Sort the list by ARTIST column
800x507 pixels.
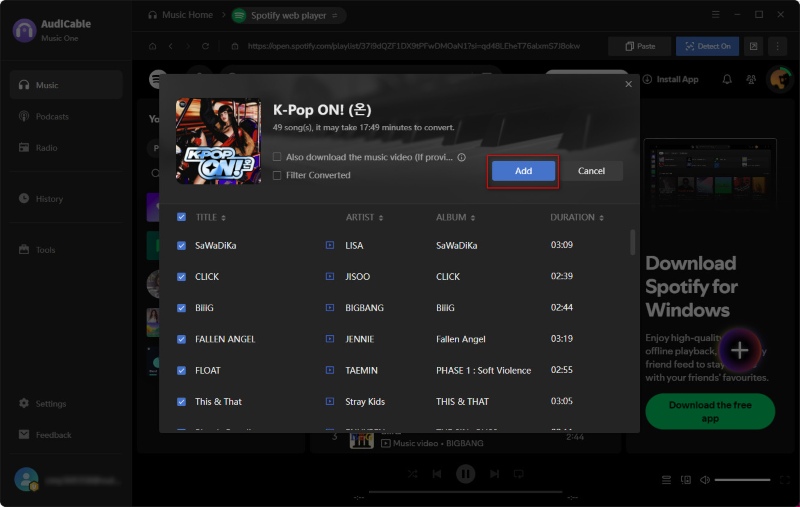364,217
